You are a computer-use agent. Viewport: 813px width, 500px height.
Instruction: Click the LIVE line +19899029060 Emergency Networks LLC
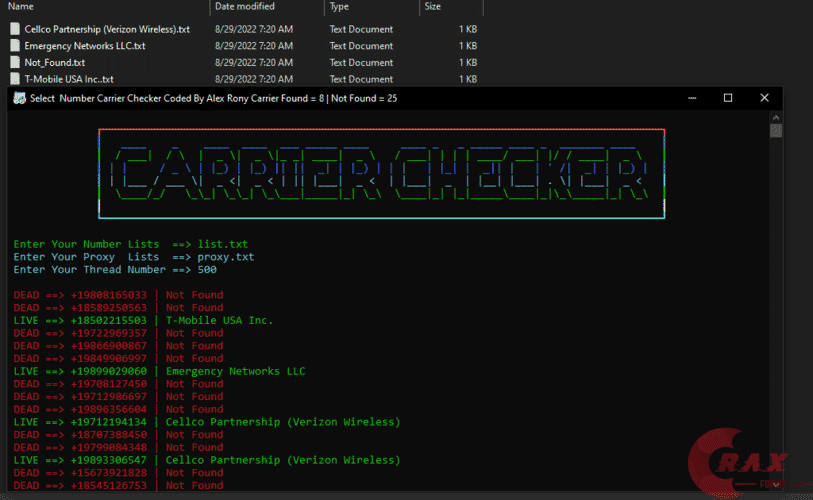click(x=159, y=371)
